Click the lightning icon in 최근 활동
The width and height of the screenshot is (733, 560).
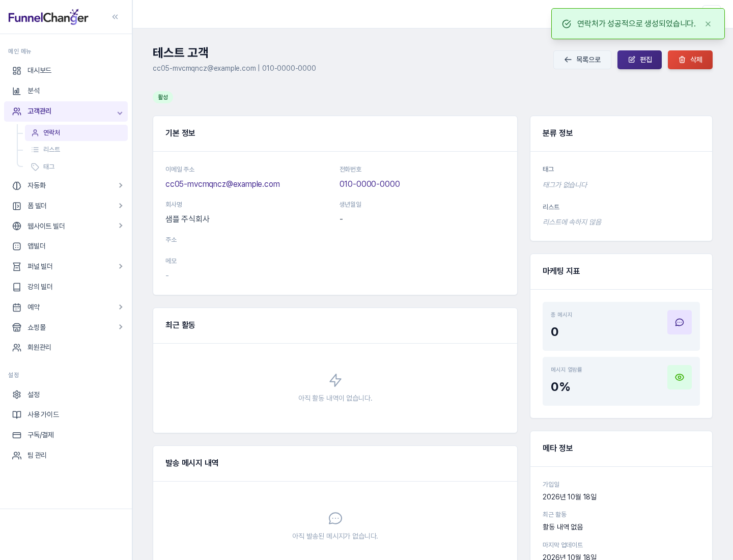pyautogui.click(x=335, y=380)
